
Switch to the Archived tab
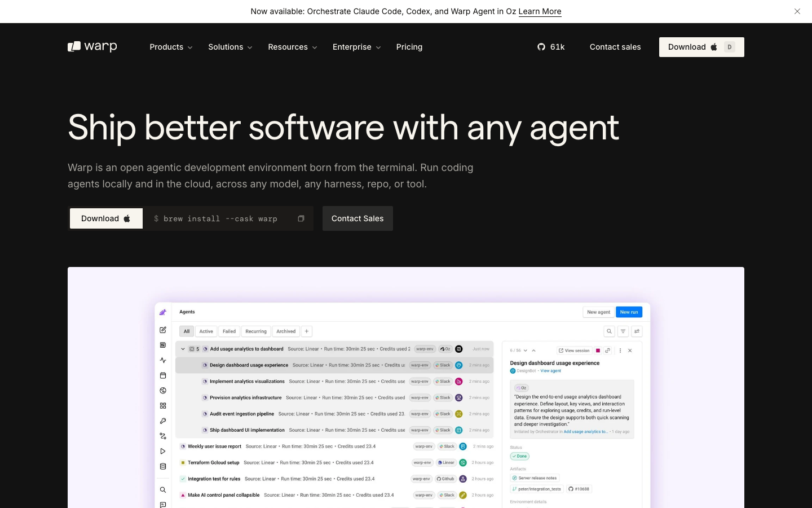286,331
